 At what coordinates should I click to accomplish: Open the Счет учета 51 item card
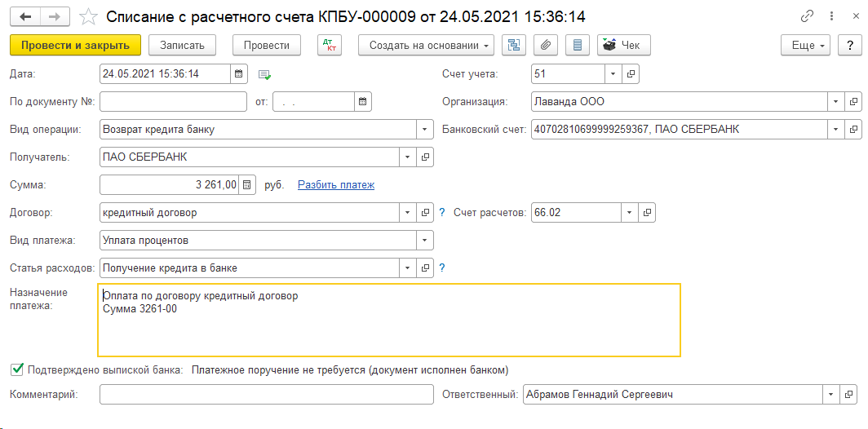[631, 73]
